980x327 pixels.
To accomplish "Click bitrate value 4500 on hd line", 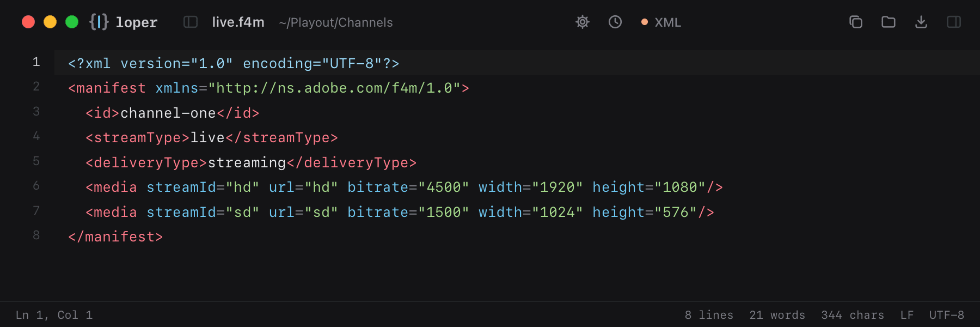I will (x=444, y=187).
